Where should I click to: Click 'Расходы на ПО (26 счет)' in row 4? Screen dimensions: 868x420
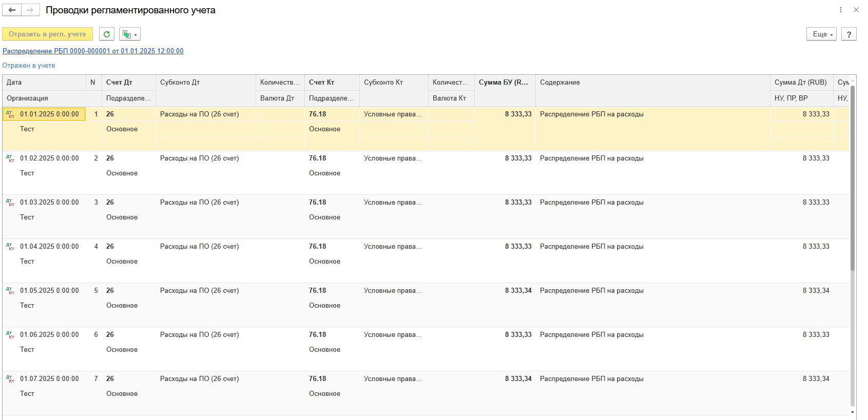pos(199,246)
